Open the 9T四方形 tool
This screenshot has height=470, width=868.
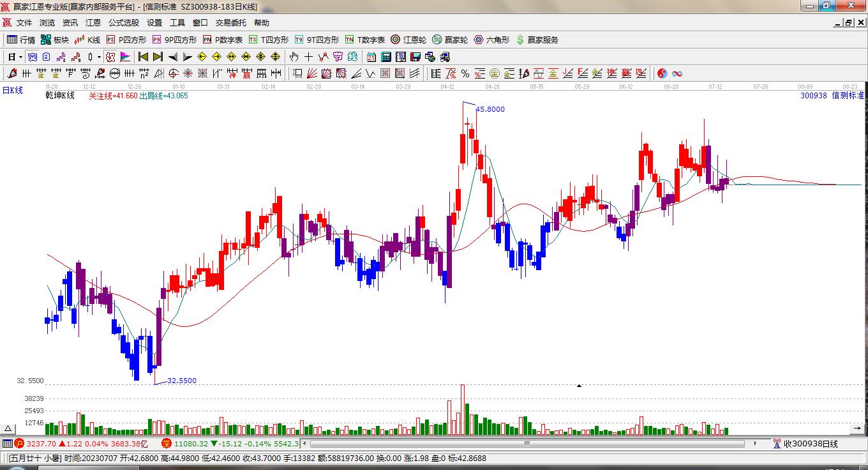point(317,40)
